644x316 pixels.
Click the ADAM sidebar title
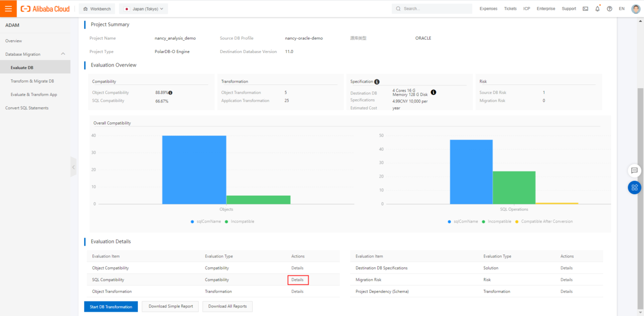[11, 25]
